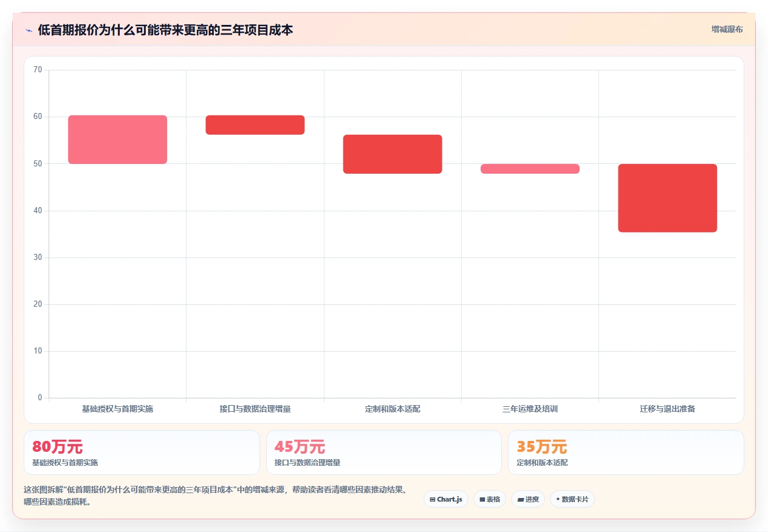Click the 增减瀑布 label in header
Viewport: 768px width, 532px height.
click(x=727, y=29)
